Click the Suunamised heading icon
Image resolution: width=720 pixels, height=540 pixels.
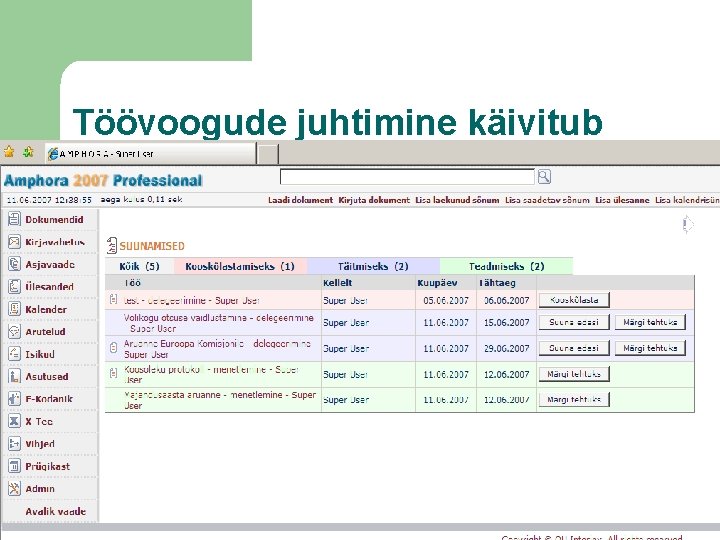pyautogui.click(x=112, y=246)
